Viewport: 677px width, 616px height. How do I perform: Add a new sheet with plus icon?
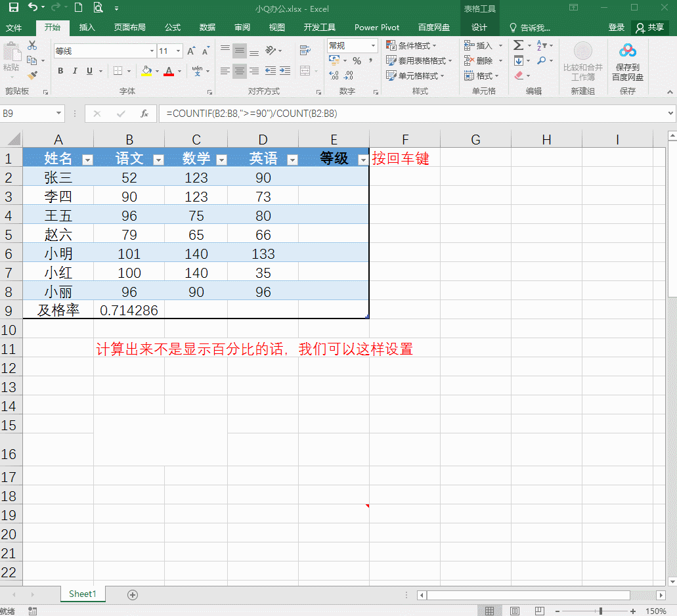[x=133, y=595]
